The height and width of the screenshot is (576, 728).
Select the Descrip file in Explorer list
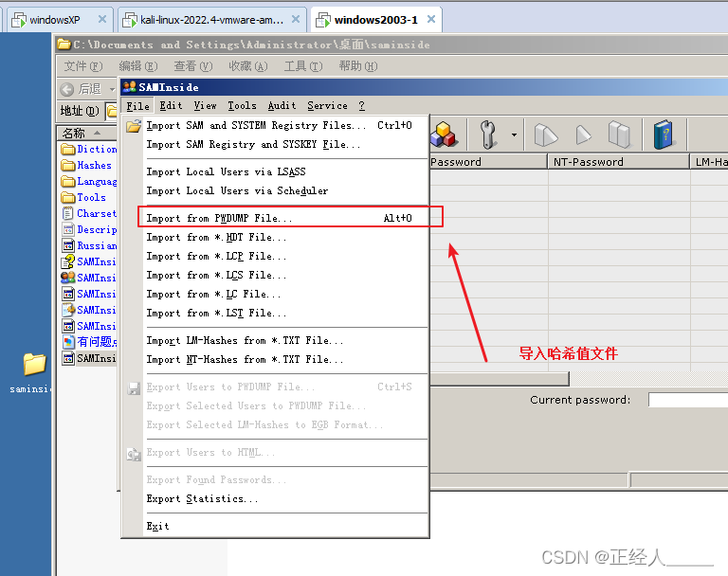pos(89,230)
